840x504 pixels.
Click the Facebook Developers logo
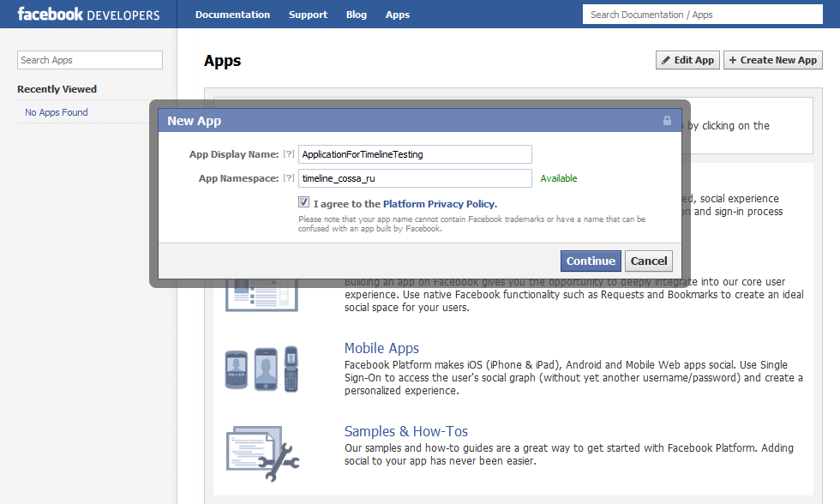88,14
